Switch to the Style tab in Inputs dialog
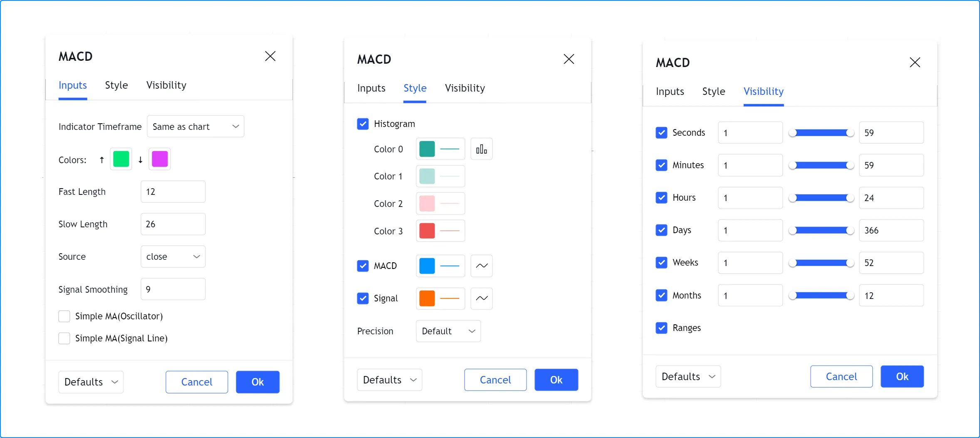Viewport: 980px width, 438px height. click(116, 85)
